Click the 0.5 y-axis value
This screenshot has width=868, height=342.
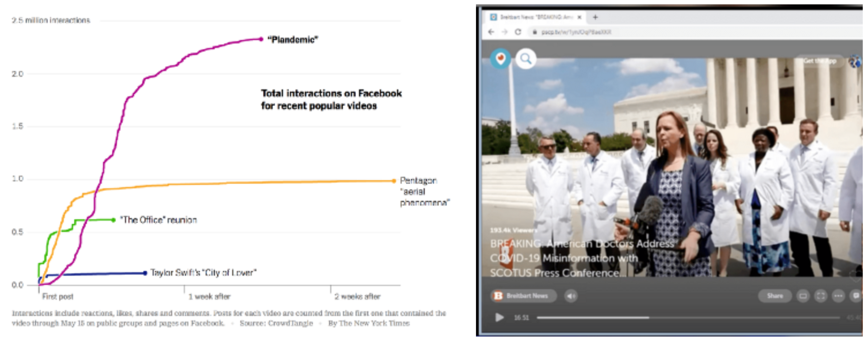click(x=17, y=232)
